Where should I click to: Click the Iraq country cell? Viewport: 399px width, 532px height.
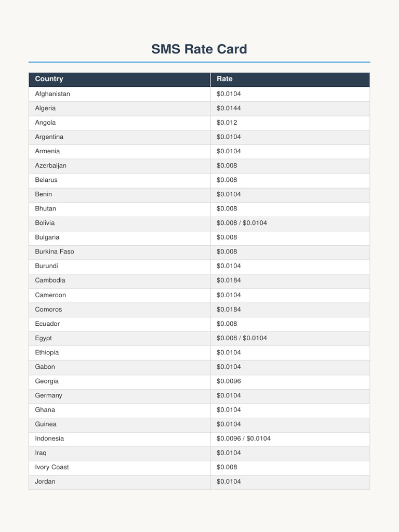[119, 453]
